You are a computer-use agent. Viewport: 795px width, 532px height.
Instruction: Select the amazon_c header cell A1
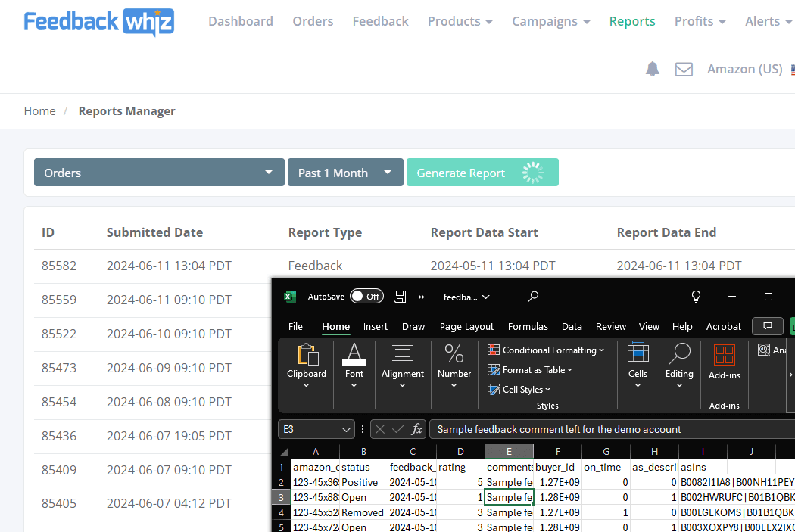point(316,467)
